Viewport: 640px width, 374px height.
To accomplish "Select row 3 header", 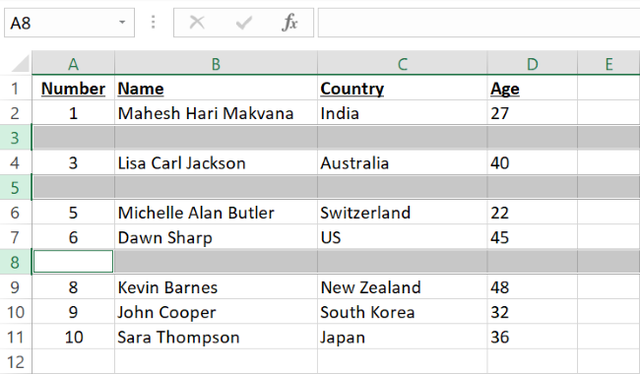I will 15,138.
